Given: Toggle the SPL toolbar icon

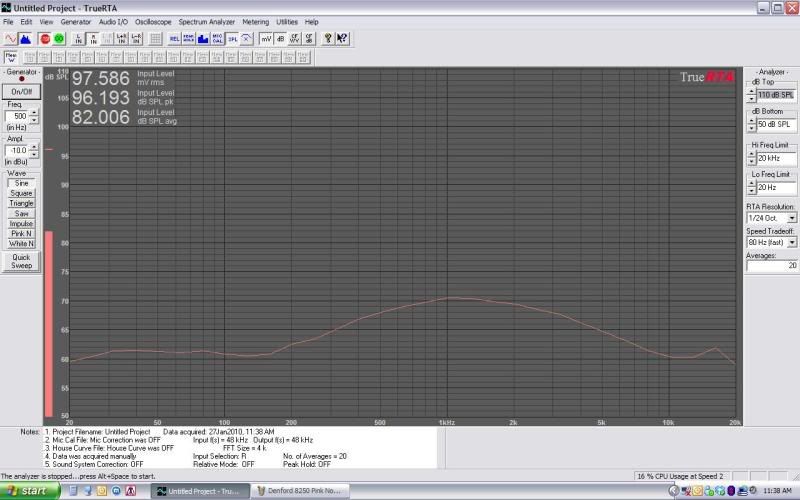Looking at the screenshot, I should coord(232,39).
